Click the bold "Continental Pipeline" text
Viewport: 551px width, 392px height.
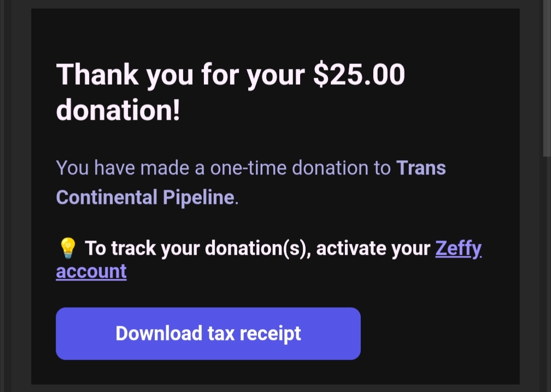point(145,197)
